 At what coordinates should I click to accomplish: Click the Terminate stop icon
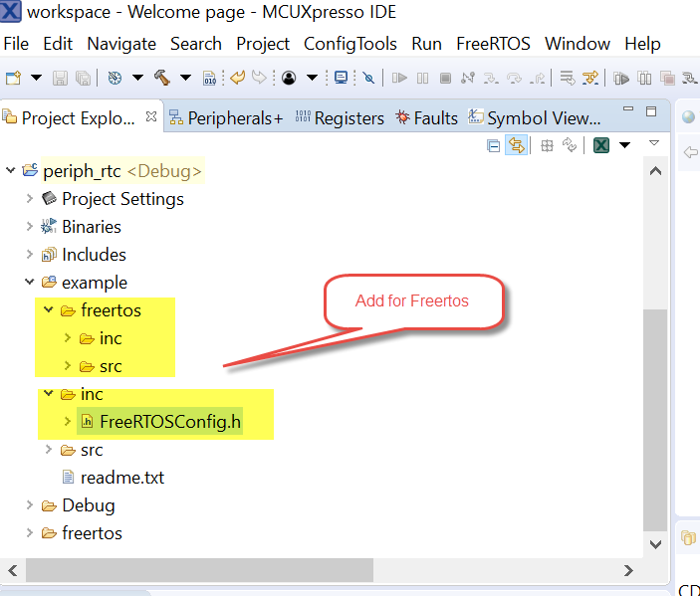(x=445, y=78)
